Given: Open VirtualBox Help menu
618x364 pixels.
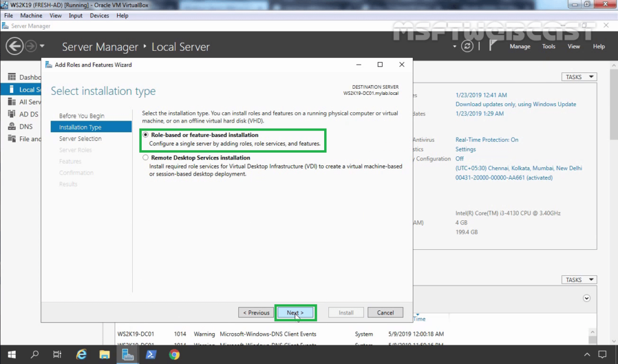Looking at the screenshot, I should point(122,15).
